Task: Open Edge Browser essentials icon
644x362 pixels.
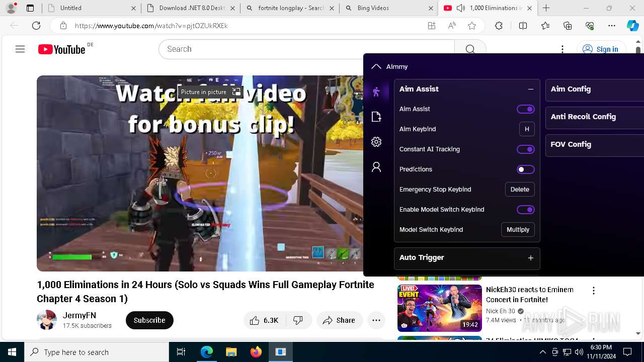Action: 590,26
